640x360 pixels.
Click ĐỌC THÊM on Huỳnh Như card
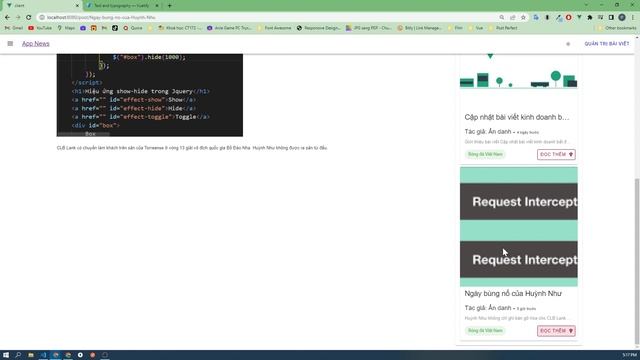556,331
